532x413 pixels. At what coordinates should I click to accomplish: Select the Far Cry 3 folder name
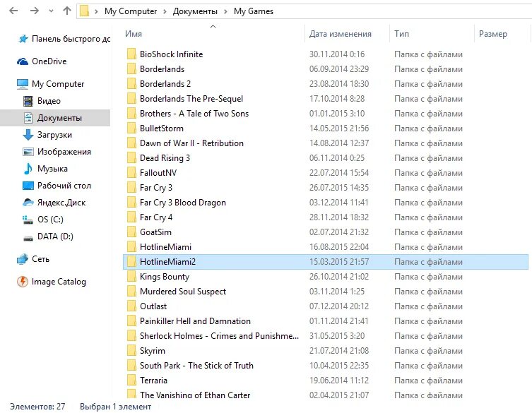tap(156, 188)
